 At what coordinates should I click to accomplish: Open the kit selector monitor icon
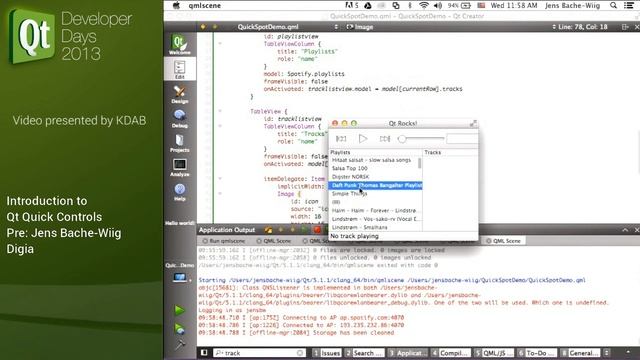[180, 278]
